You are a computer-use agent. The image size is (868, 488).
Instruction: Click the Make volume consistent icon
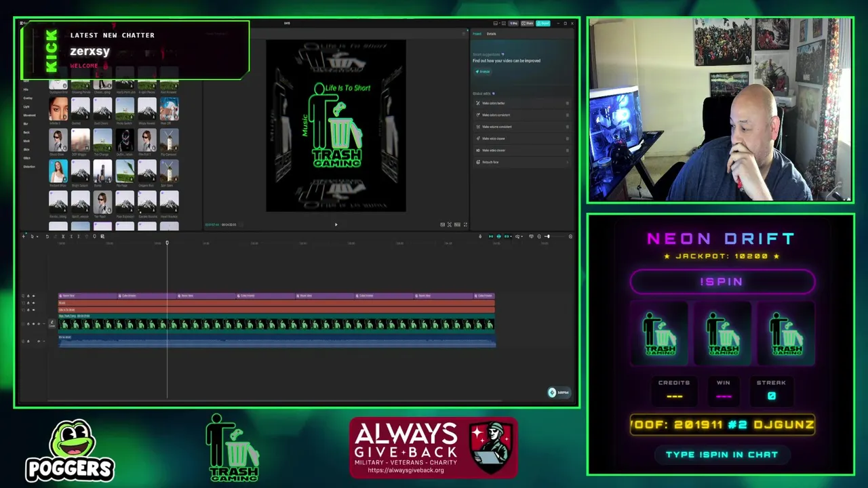(x=478, y=127)
